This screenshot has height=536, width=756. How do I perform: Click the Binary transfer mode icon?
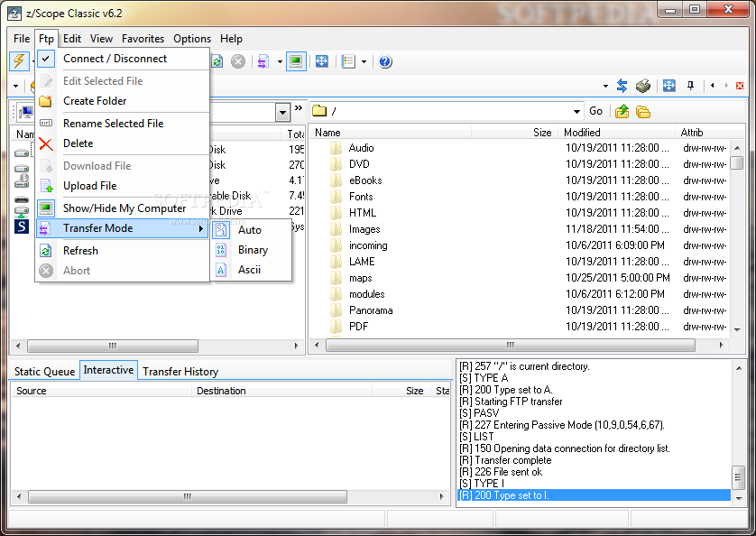[221, 250]
